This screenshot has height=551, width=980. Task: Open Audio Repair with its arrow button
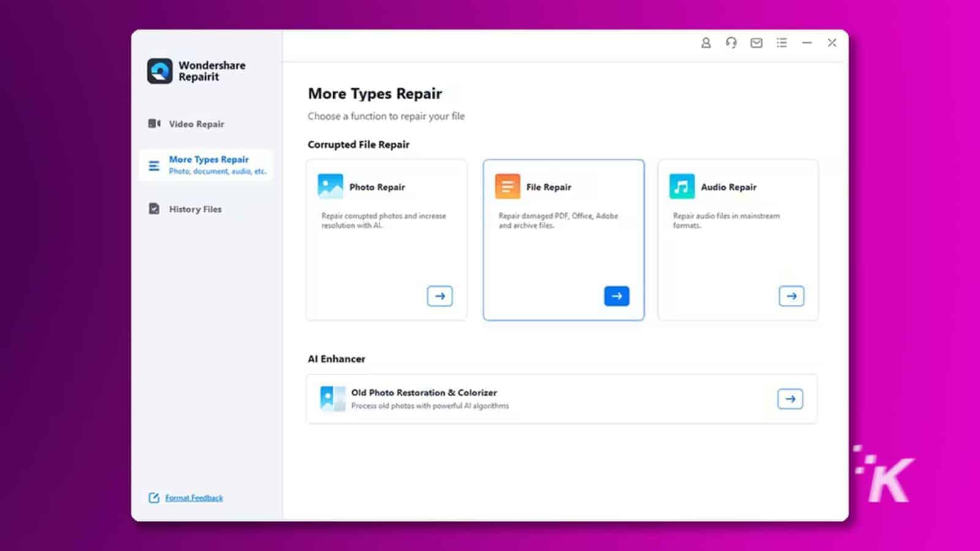(791, 296)
